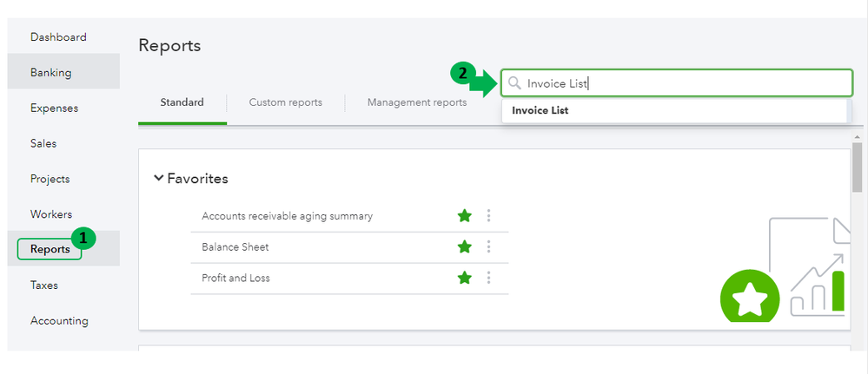Toggle the Profit and Loss favorite star

[465, 278]
